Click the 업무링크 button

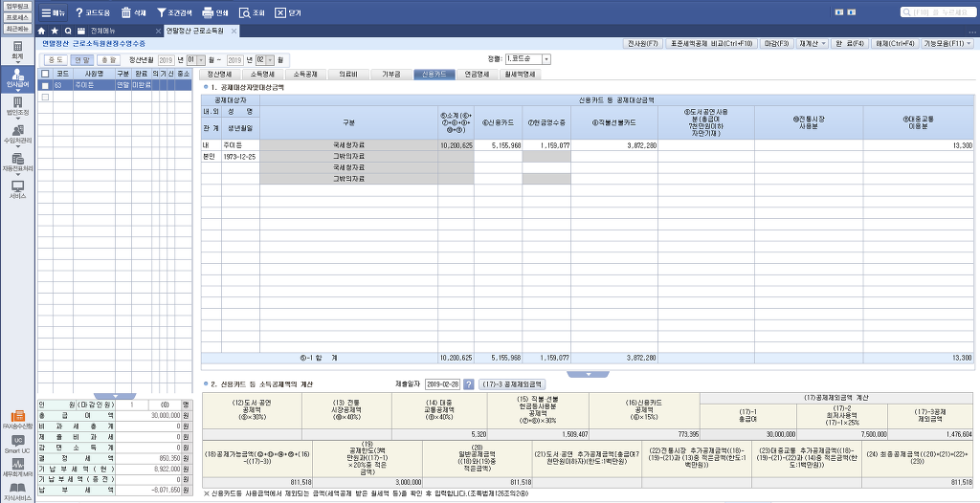click(x=17, y=6)
